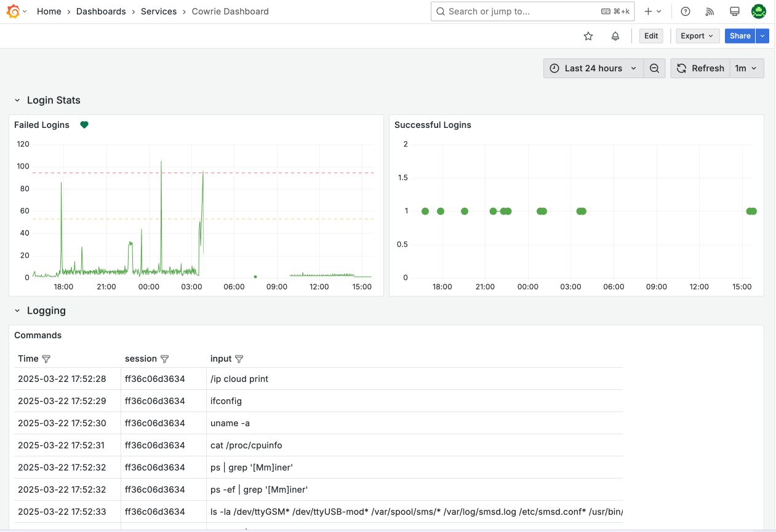The height and width of the screenshot is (532, 776).
Task: Filter the session column
Action: 164,359
